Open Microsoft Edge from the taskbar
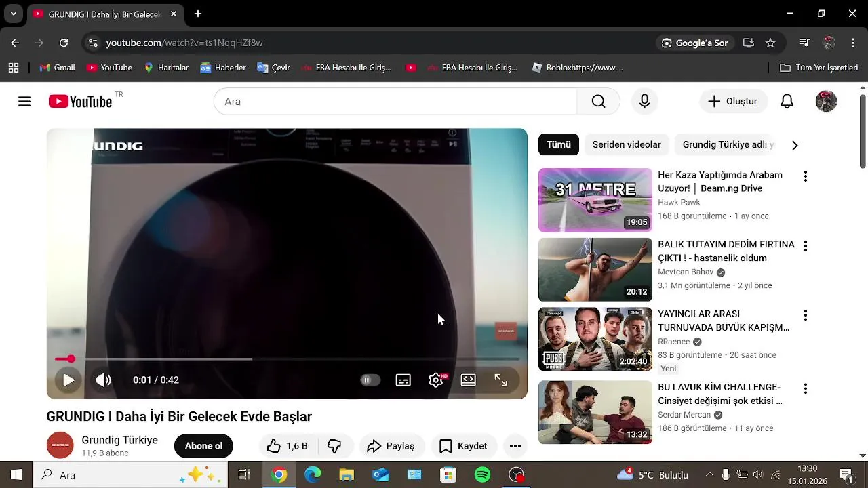 313,475
